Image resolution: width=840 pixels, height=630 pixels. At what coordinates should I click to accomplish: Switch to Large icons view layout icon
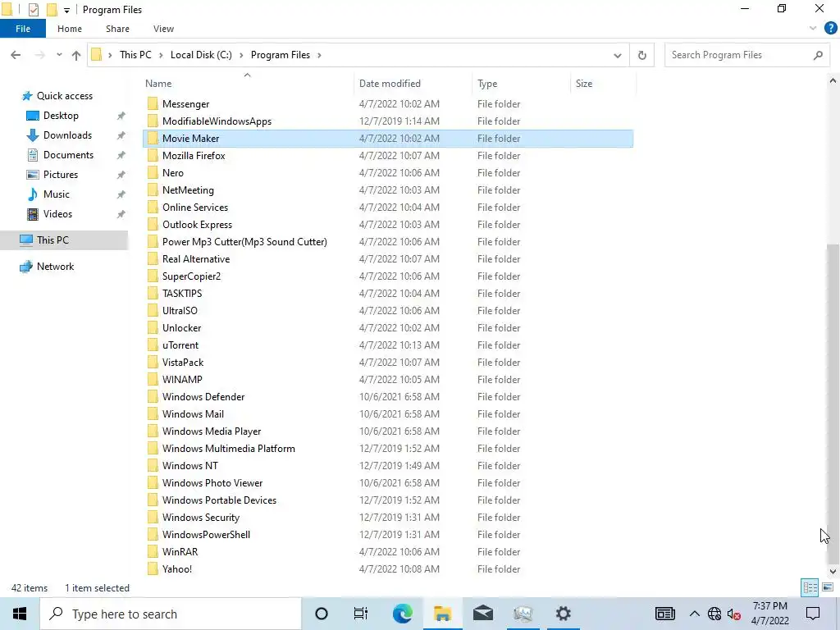click(x=828, y=587)
